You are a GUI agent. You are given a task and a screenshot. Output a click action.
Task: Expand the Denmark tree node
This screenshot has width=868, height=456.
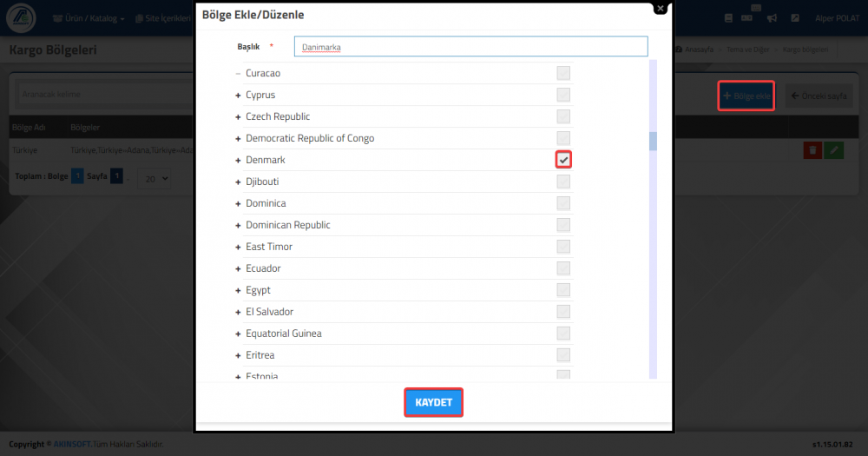click(238, 160)
